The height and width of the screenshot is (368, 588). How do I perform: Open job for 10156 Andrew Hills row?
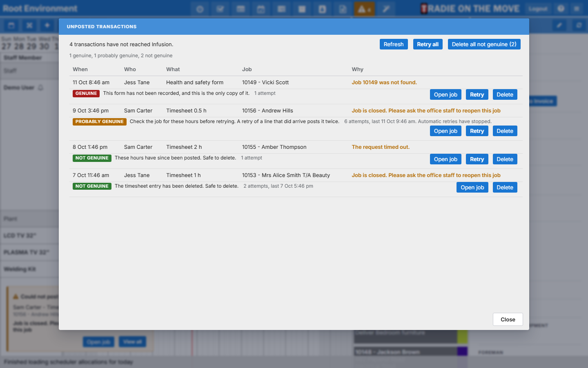[445, 131]
